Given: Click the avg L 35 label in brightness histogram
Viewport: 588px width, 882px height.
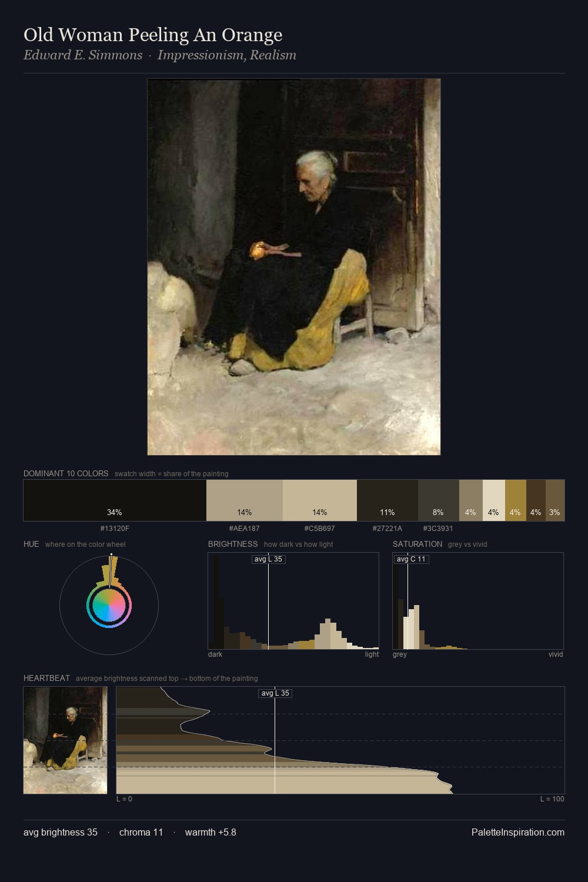Looking at the screenshot, I should pyautogui.click(x=269, y=559).
